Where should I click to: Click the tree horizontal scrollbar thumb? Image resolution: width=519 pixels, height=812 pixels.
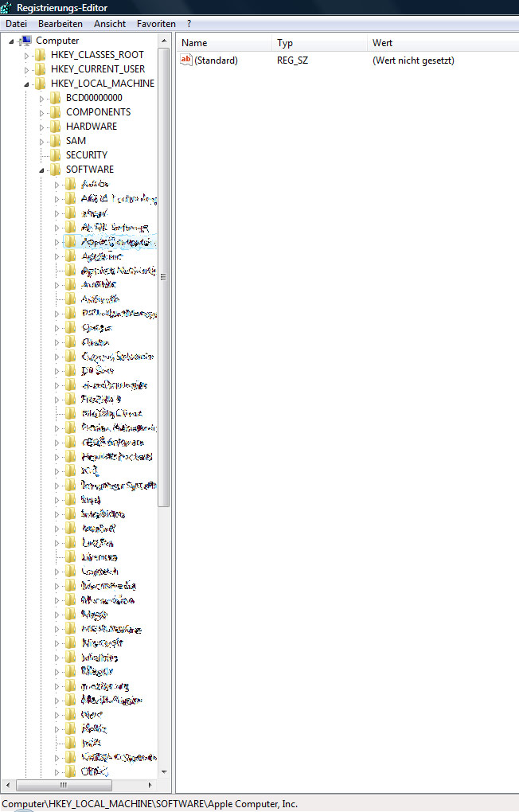(x=63, y=785)
